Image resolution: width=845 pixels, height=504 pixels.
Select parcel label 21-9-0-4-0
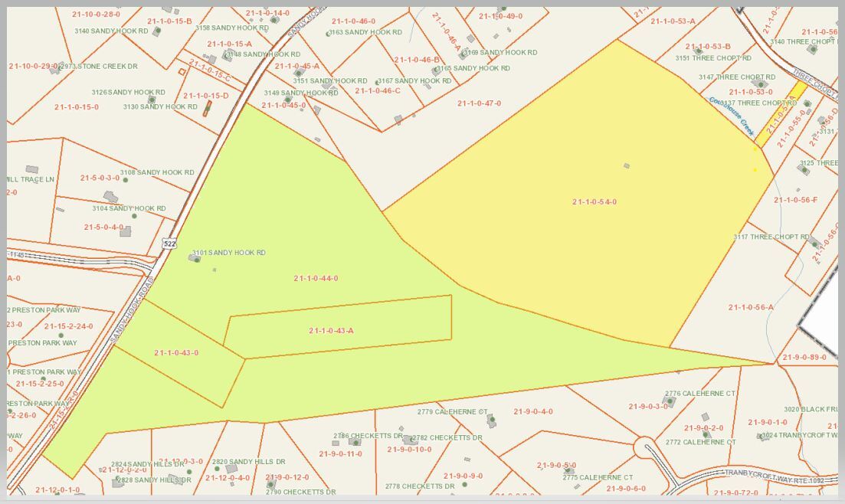coord(534,412)
